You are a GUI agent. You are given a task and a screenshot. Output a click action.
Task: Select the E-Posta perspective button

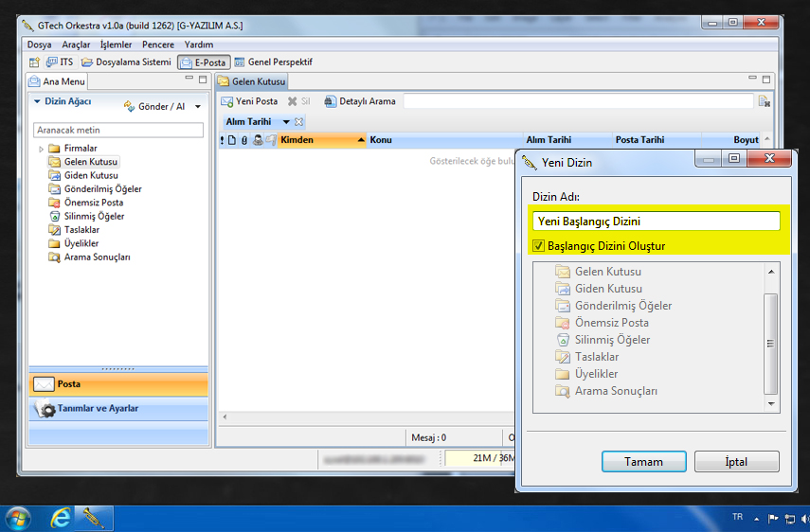(x=204, y=62)
